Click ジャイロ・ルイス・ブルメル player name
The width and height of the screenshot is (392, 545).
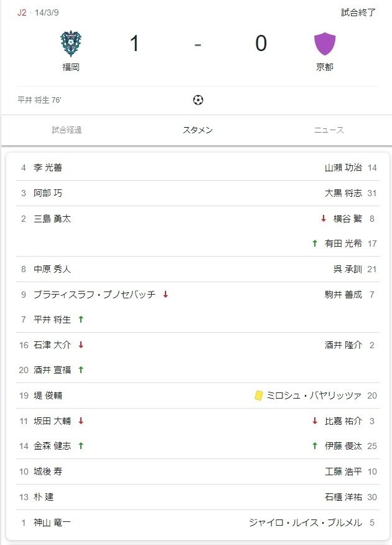(305, 523)
